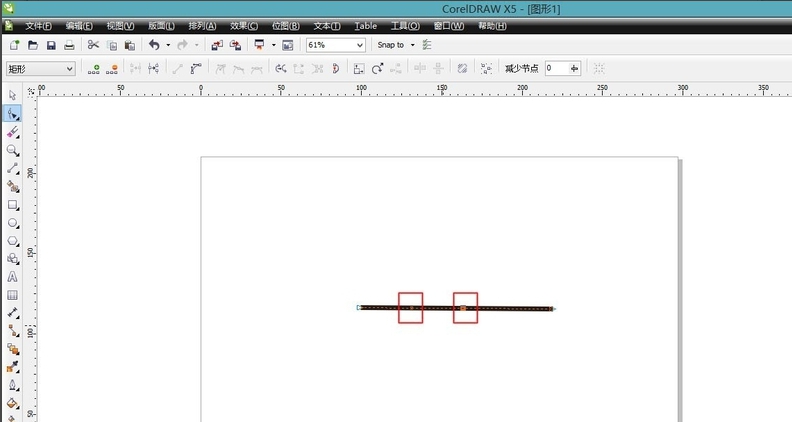Open the 文件(F) menu
The height and width of the screenshot is (422, 792).
coord(38,26)
